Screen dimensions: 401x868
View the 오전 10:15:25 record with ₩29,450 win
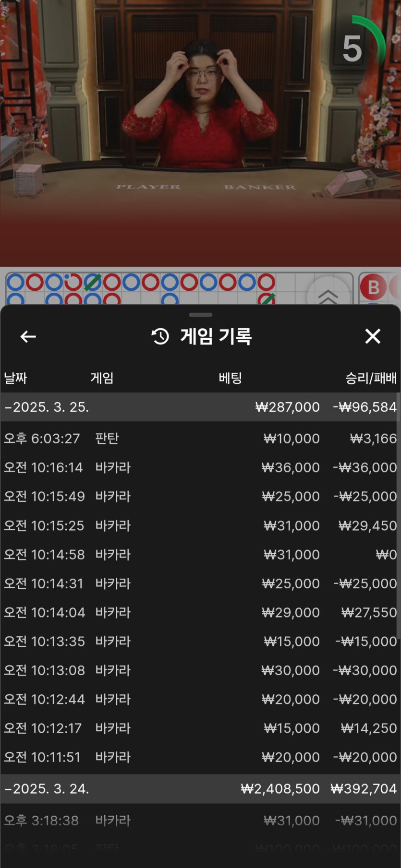click(200, 525)
